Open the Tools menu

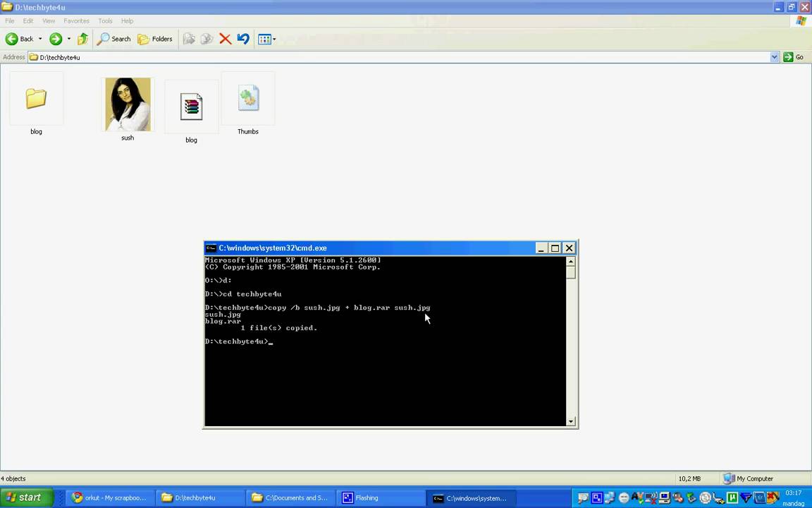[105, 21]
